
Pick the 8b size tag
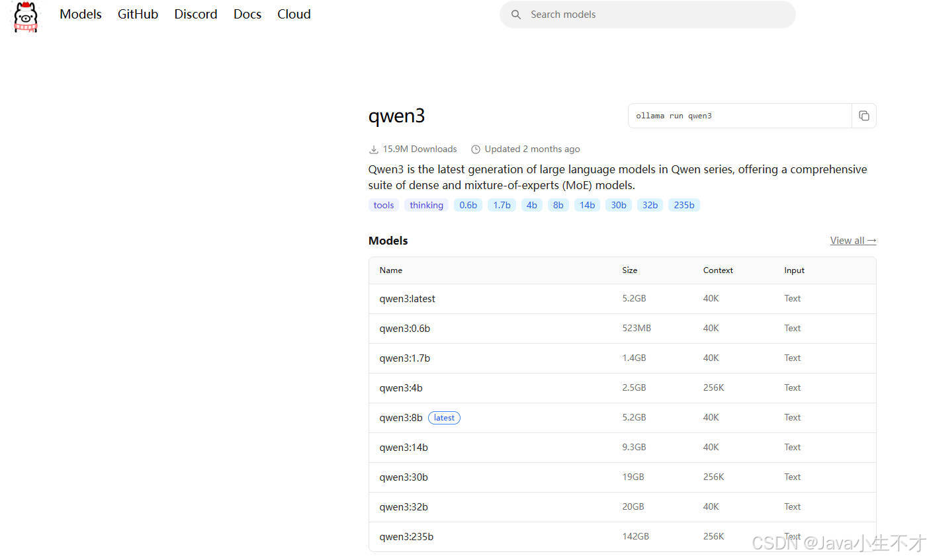point(558,205)
